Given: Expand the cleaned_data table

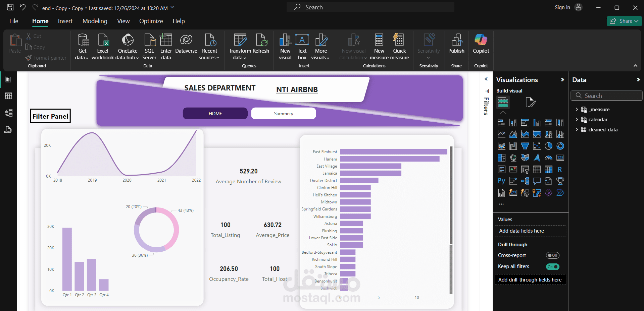Looking at the screenshot, I should [577, 129].
